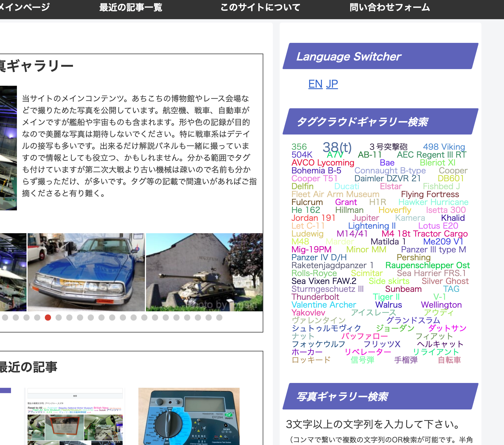This screenshot has height=445, width=504.
Task: Open the リベレーター tag
Action: pyautogui.click(x=368, y=352)
